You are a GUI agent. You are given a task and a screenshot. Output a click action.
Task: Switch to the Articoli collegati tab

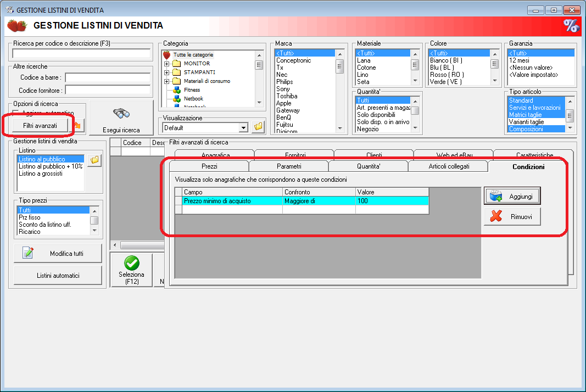click(449, 166)
